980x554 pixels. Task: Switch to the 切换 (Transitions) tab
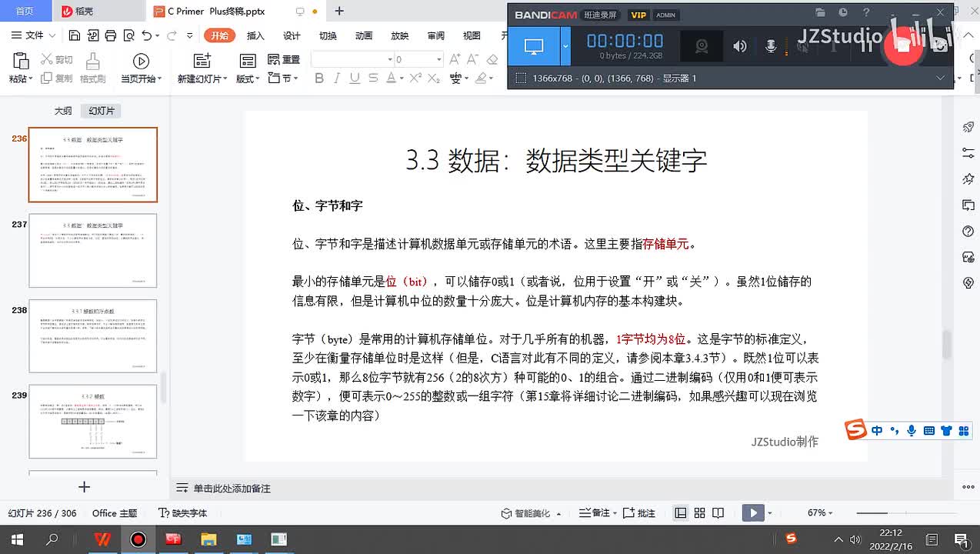(x=328, y=35)
